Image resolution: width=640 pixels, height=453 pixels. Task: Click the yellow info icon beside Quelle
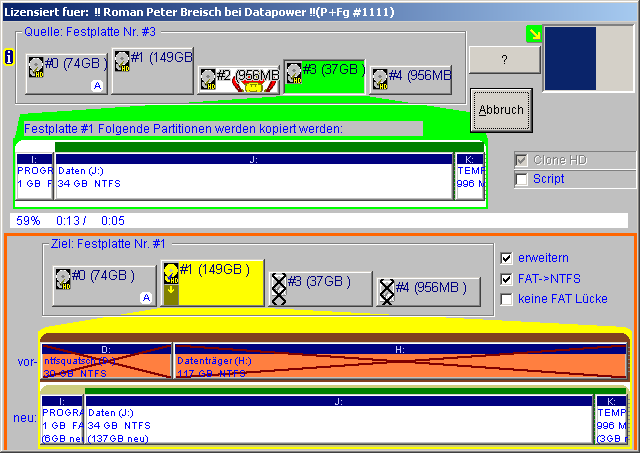click(x=9, y=56)
